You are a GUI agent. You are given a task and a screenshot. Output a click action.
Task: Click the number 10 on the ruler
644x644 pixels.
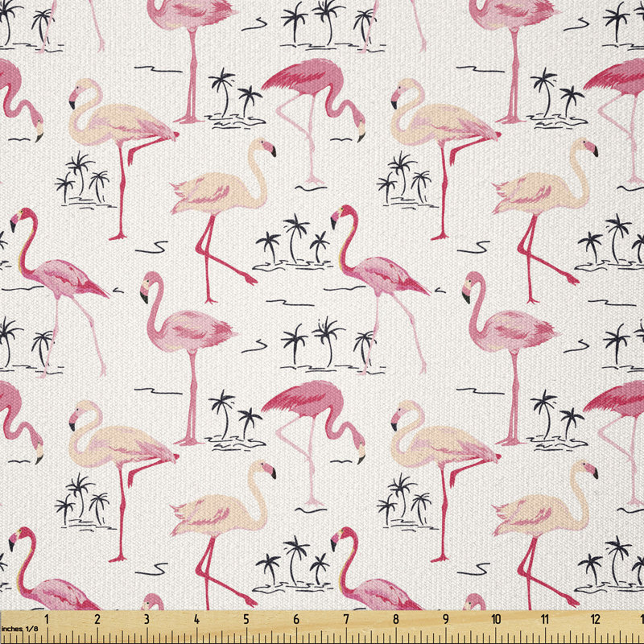point(496,619)
